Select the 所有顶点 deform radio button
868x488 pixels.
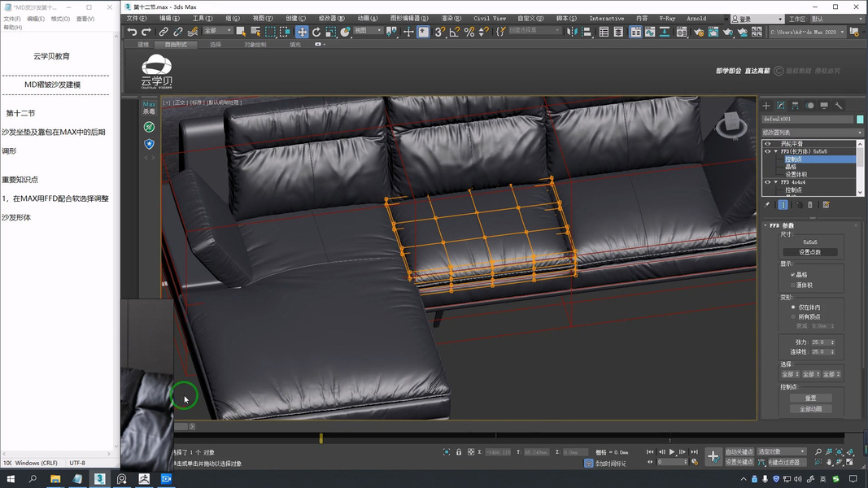[x=793, y=316]
